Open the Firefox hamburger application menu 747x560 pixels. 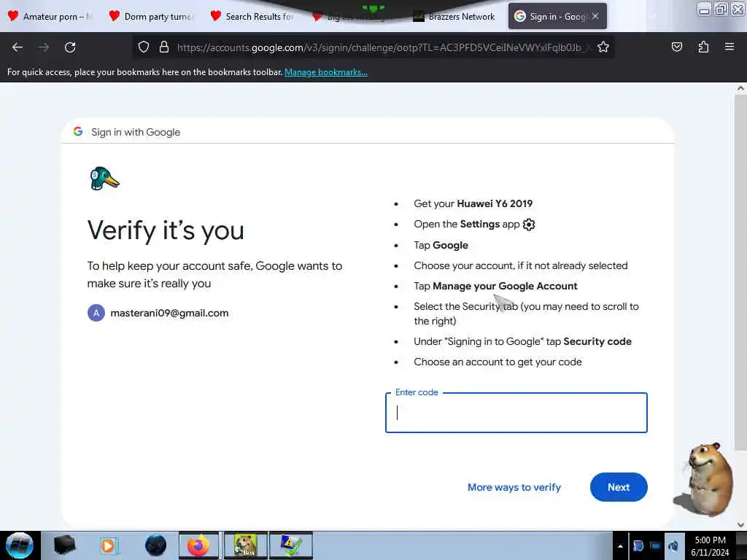pos(729,47)
